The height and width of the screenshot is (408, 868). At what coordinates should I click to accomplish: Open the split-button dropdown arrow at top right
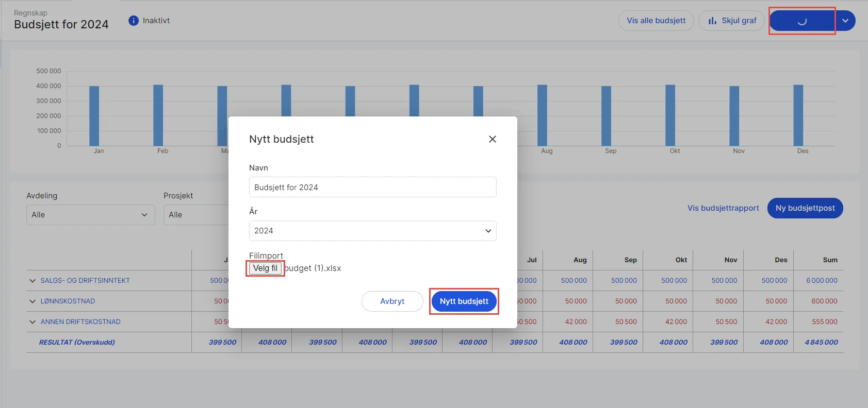(x=845, y=21)
